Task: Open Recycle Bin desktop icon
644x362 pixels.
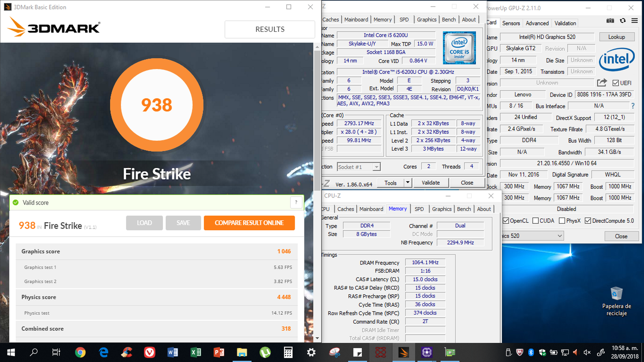Action: tap(616, 301)
